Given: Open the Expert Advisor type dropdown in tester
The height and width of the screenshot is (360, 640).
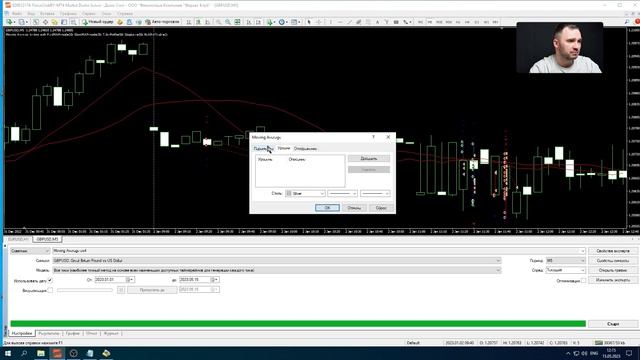Looking at the screenshot, I should tap(30, 251).
